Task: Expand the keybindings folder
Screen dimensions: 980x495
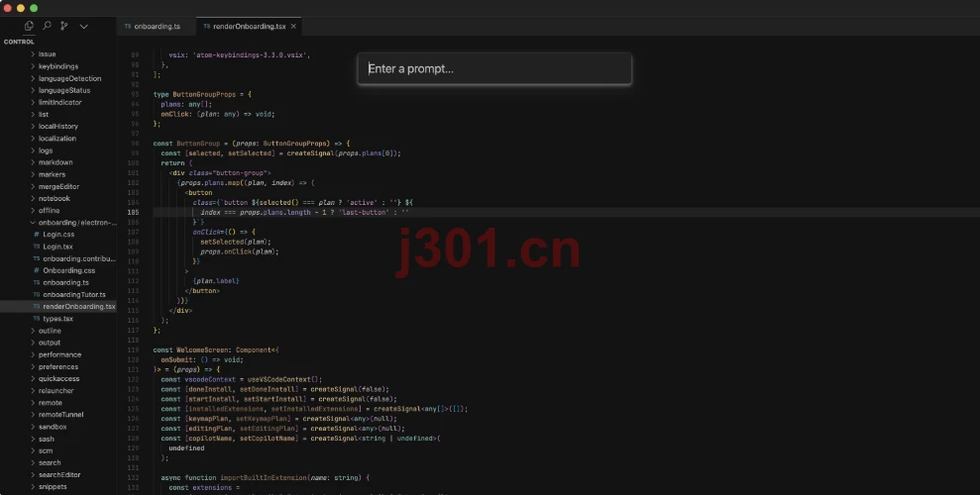Action: coord(58,66)
